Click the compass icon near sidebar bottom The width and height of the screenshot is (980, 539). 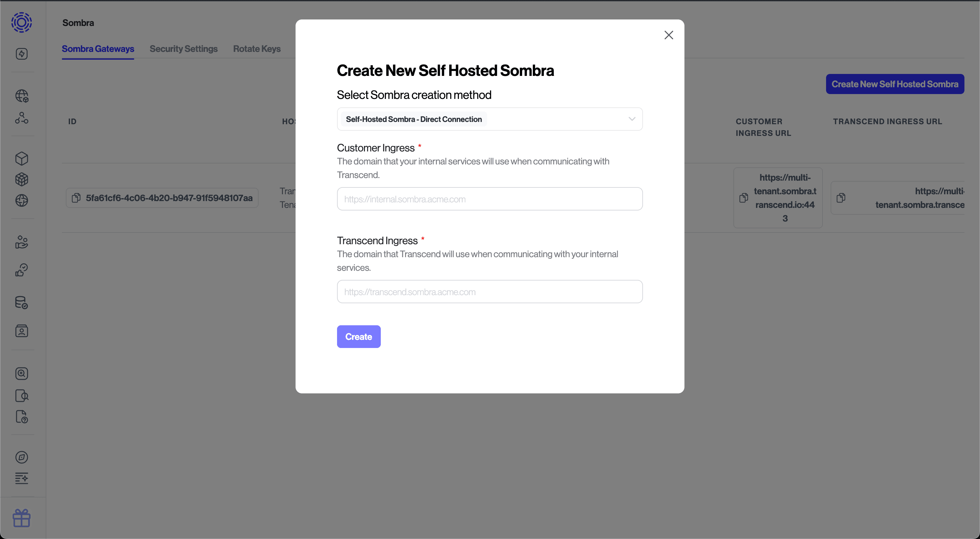point(22,457)
